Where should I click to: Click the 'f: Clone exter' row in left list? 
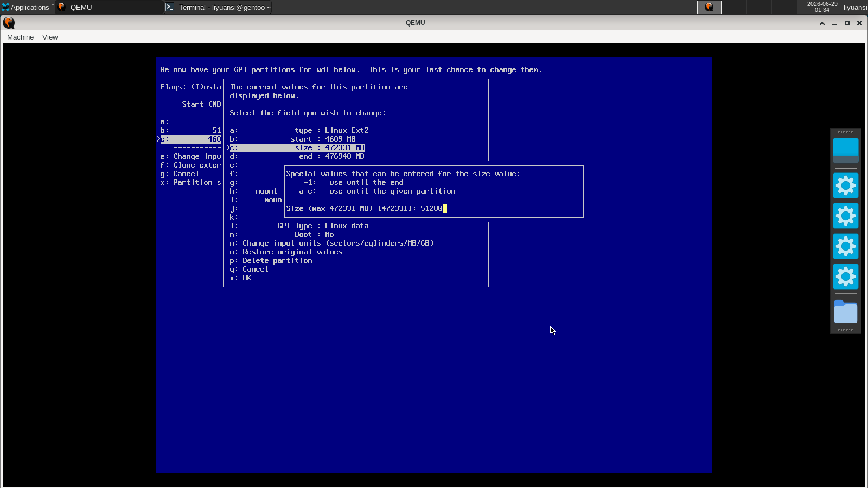pos(190,165)
